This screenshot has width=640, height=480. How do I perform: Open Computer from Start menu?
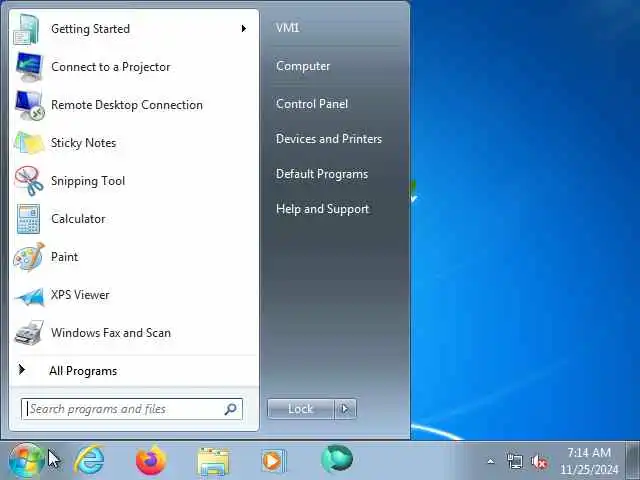click(303, 66)
